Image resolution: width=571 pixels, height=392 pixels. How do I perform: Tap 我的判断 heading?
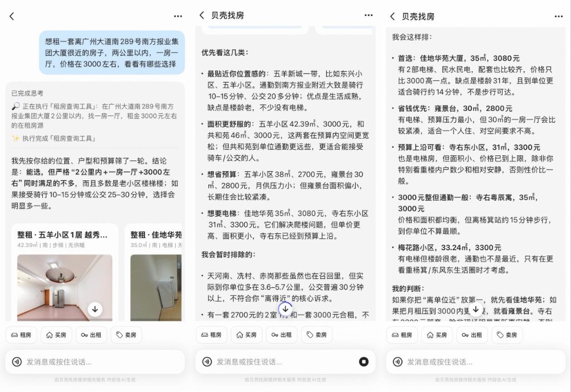pos(408,288)
